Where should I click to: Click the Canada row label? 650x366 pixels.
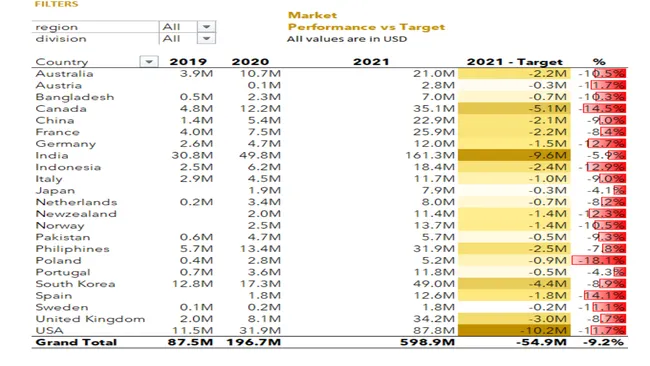click(61, 109)
